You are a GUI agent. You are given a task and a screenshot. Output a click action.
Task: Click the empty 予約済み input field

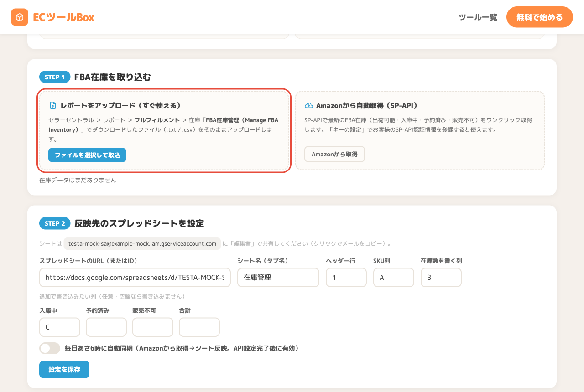point(106,327)
